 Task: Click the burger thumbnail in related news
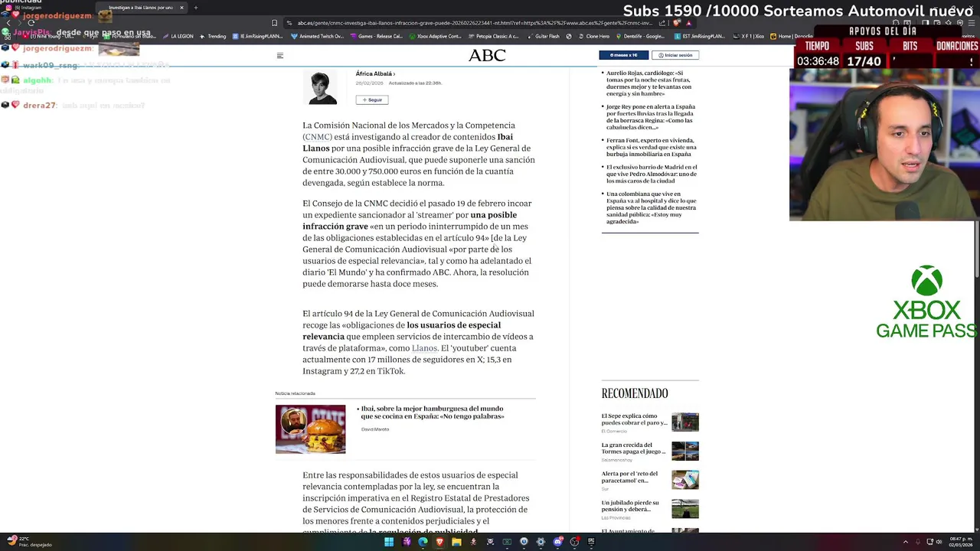(x=310, y=429)
